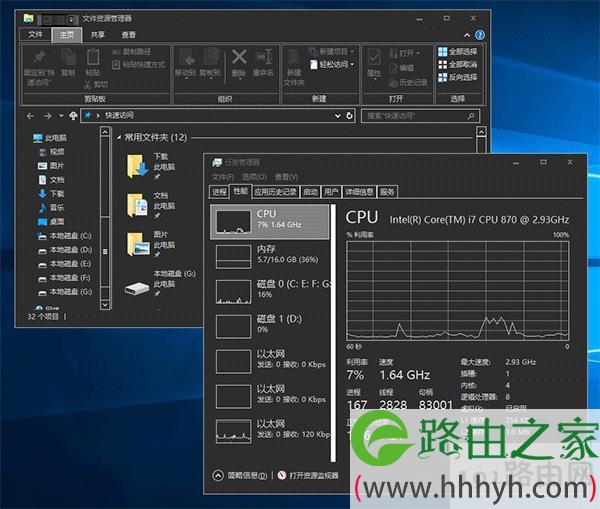Select Local Disk (C:) in navigation pane
Screen dimensions: 600x509
pos(65,236)
